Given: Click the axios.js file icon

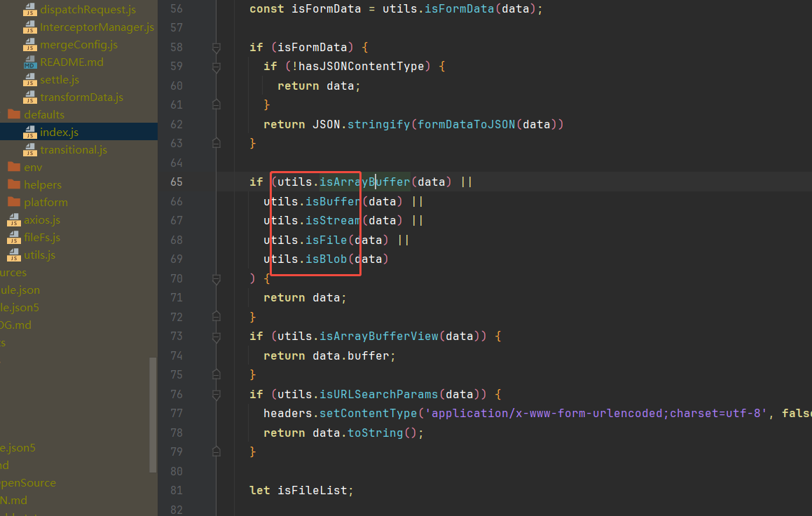Looking at the screenshot, I should (x=14, y=220).
